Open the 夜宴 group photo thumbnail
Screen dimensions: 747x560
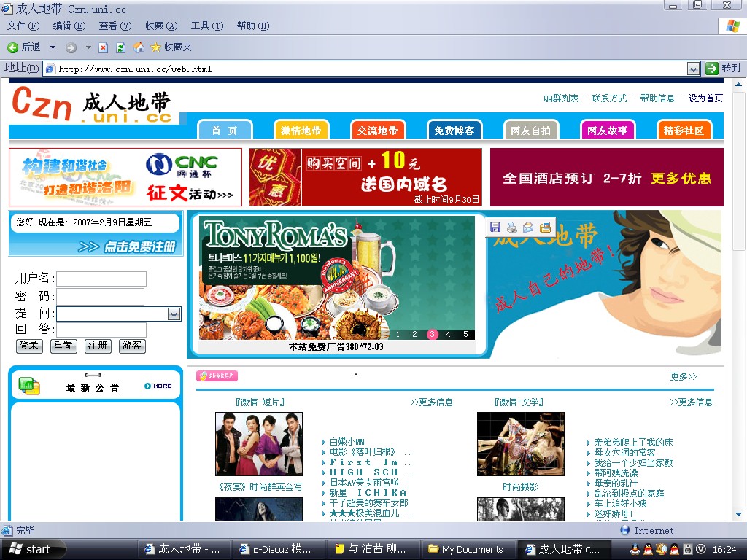click(259, 444)
